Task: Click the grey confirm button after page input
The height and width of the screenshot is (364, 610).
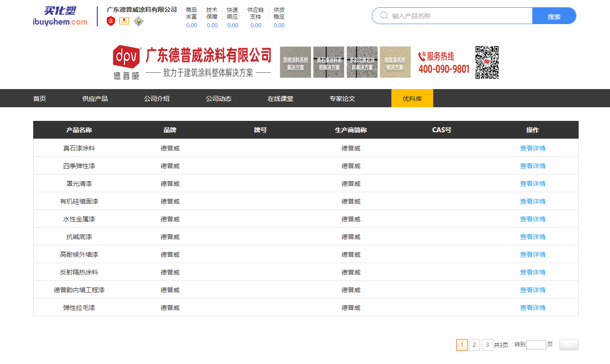Action: point(569,345)
